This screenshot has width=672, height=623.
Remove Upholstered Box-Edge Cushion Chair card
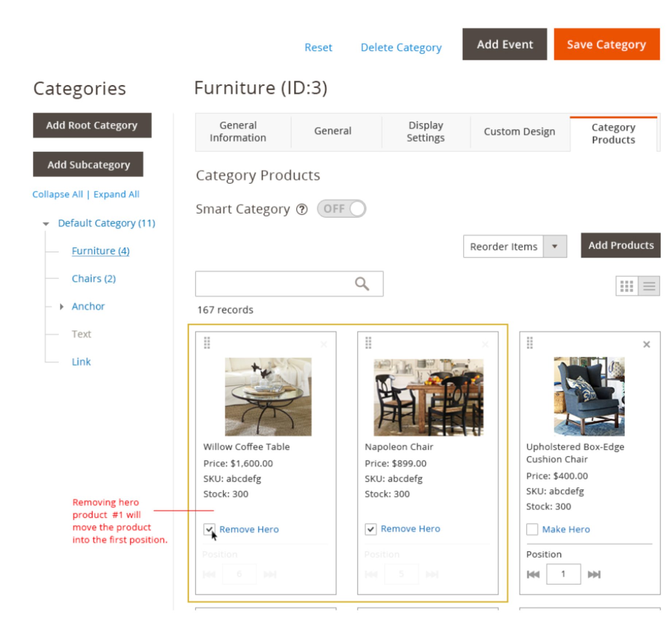646,344
